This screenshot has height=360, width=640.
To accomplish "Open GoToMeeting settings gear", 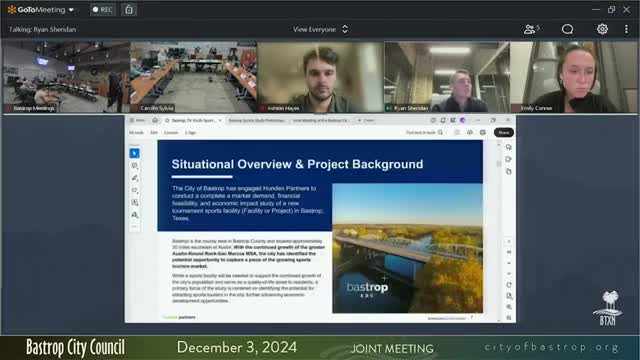I will [x=602, y=29].
